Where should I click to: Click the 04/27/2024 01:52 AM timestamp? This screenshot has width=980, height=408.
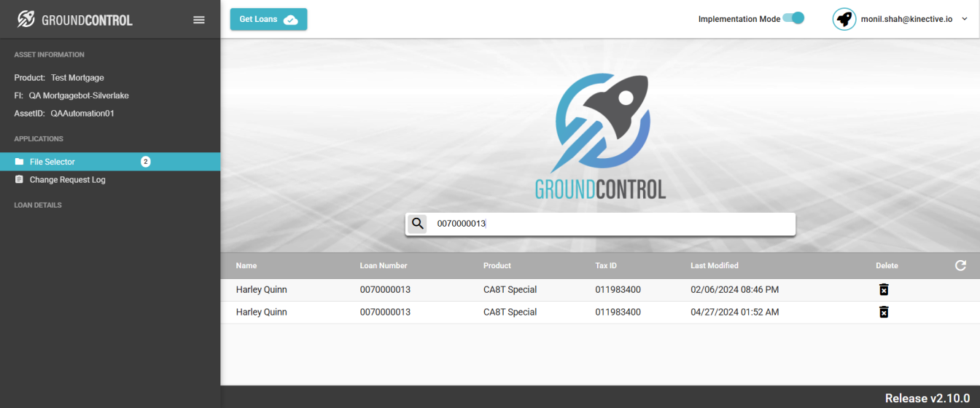click(x=734, y=312)
